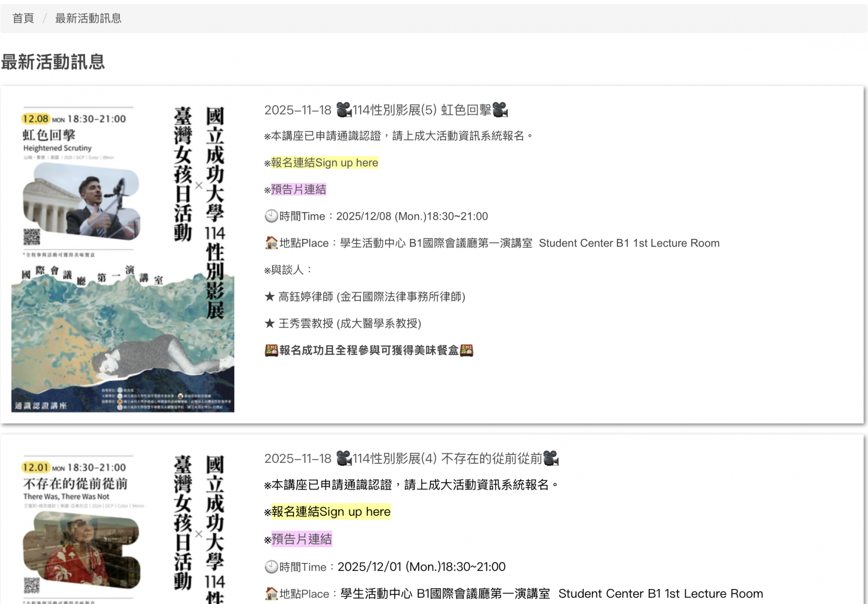The image size is (868, 604).
Task: Click the QR code on the 虹色回擊 poster
Action: point(32,237)
